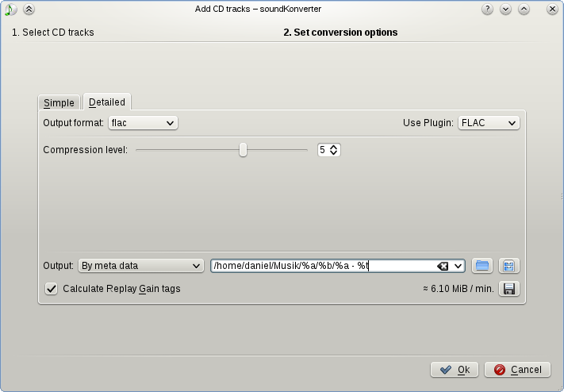Click the compression level value field
The image size is (564, 392).
[x=323, y=150]
